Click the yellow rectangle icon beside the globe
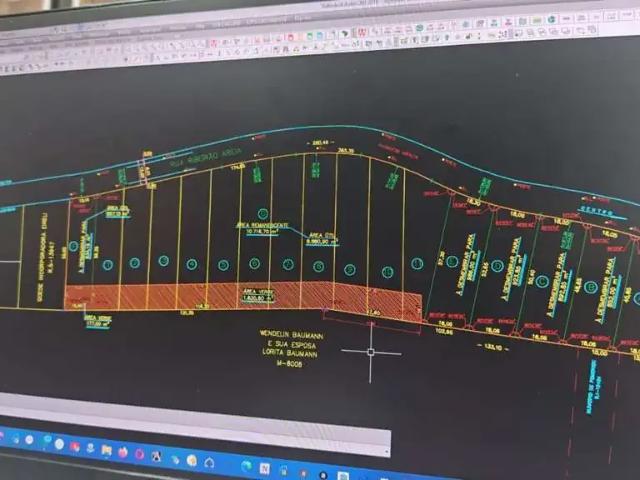This screenshot has width=640, height=480. click(537, 20)
